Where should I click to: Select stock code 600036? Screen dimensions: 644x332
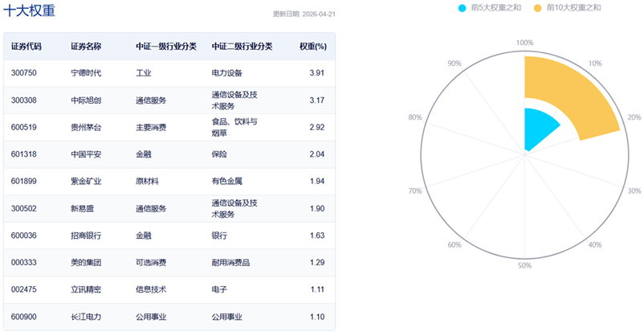tap(24, 236)
